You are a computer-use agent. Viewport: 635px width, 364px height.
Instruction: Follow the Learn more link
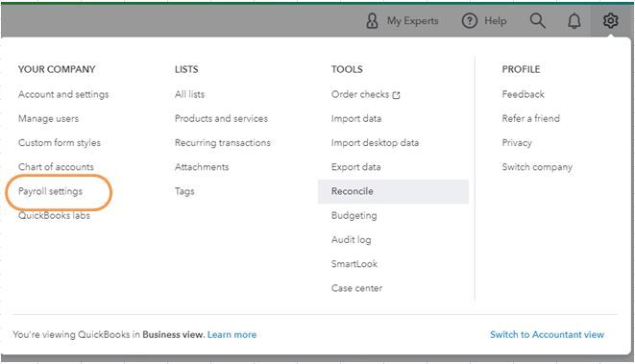click(x=232, y=335)
